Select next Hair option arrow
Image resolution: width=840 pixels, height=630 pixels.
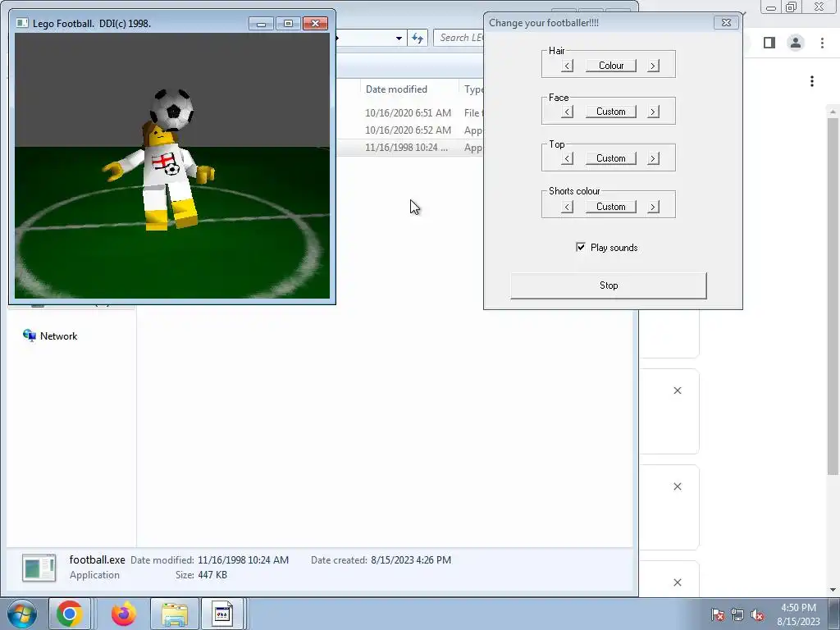coord(653,66)
